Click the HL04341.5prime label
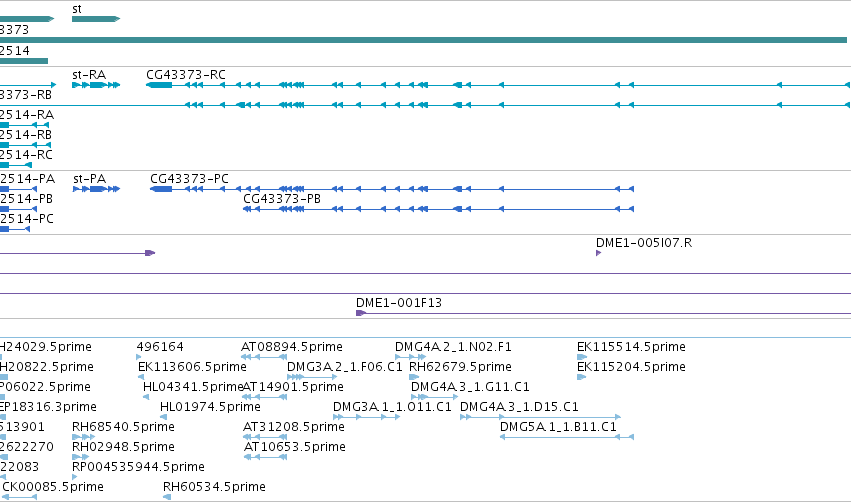The height and width of the screenshot is (502, 851). point(192,387)
